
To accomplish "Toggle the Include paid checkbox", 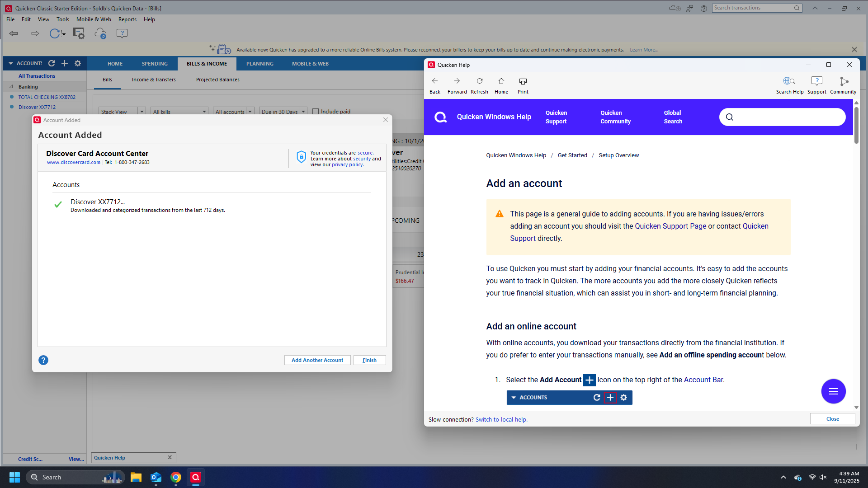I will pos(316,112).
